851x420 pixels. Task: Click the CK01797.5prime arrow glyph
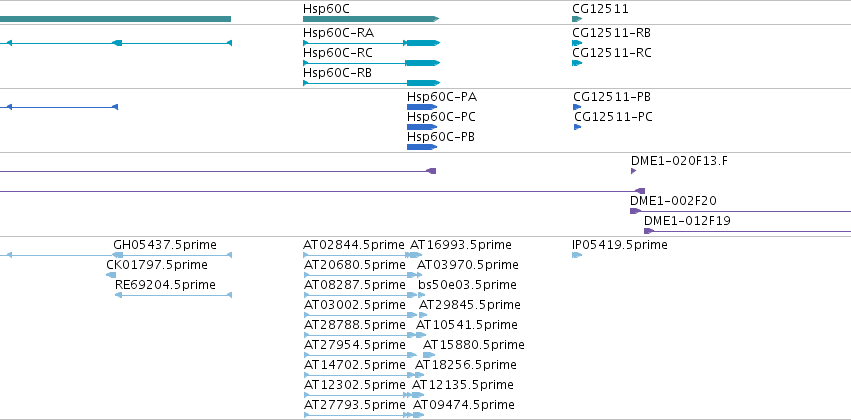pos(111,275)
